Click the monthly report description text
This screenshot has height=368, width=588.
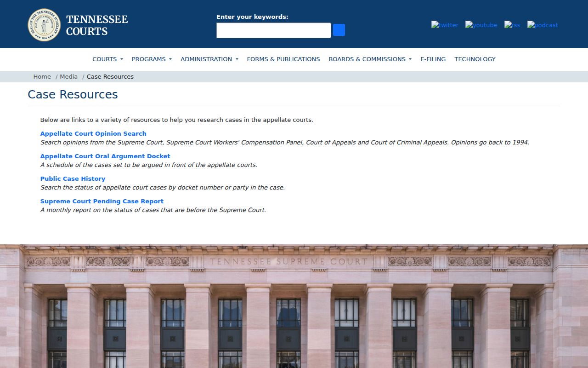coord(153,210)
